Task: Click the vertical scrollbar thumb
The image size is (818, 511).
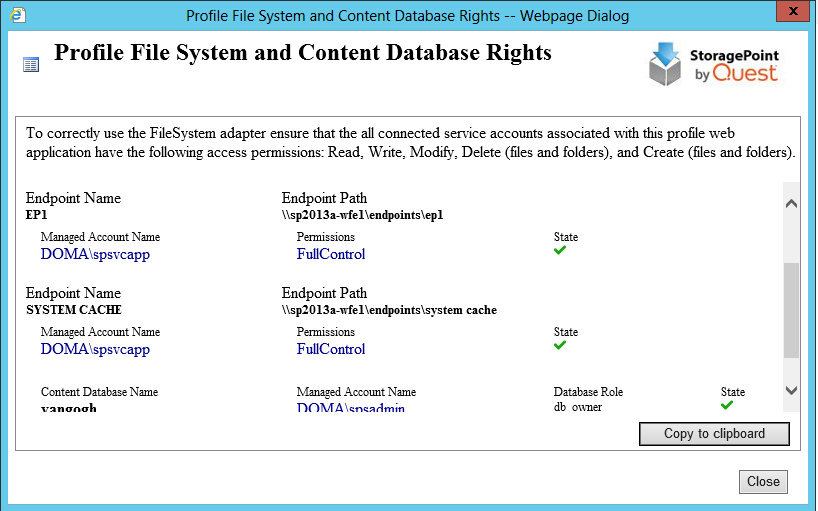Action: (x=791, y=310)
